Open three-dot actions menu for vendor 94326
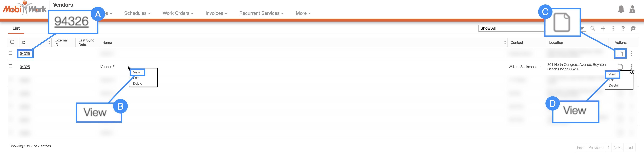The image size is (644, 156). 631,54
